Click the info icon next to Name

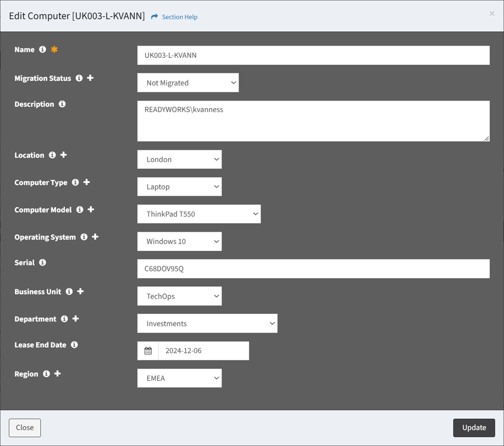[43, 49]
